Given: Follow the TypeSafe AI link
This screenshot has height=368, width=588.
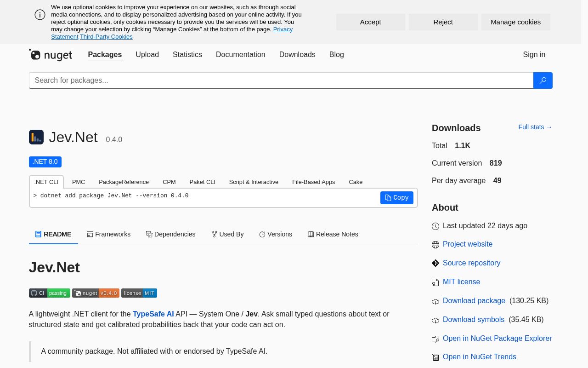Looking at the screenshot, I should (x=153, y=314).
